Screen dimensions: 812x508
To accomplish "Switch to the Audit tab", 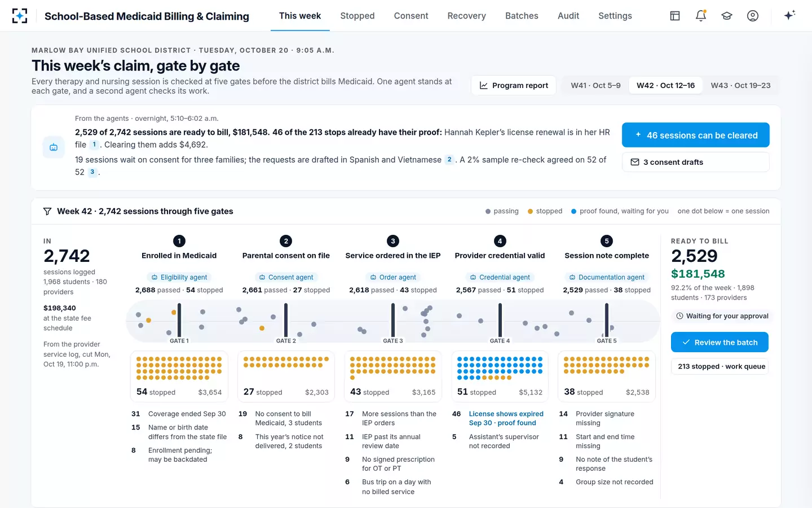I will (568, 16).
